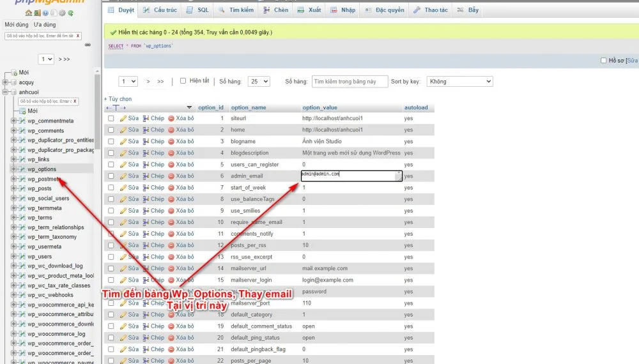
Task: Click the pencil icon for default_comment_status row
Action: [x=123, y=326]
